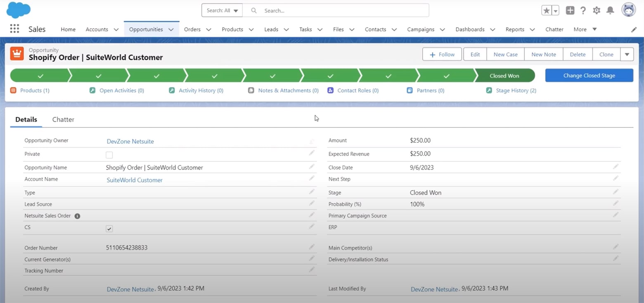
Task: Click the Opportunity crown icon
Action: (17, 54)
